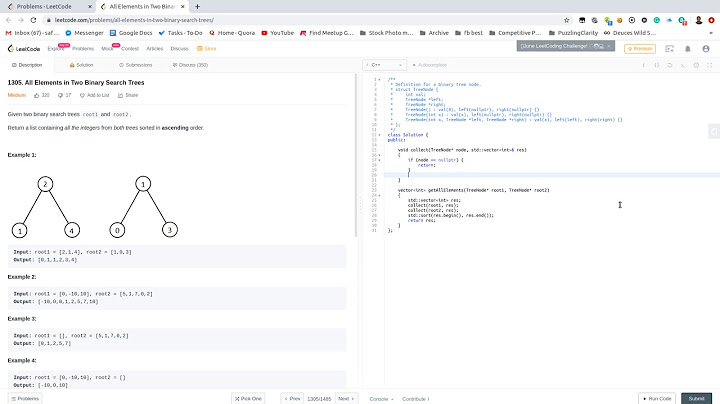The width and height of the screenshot is (720, 404).
Task: Open the Tasks - To-Do bookmark
Action: (180, 33)
